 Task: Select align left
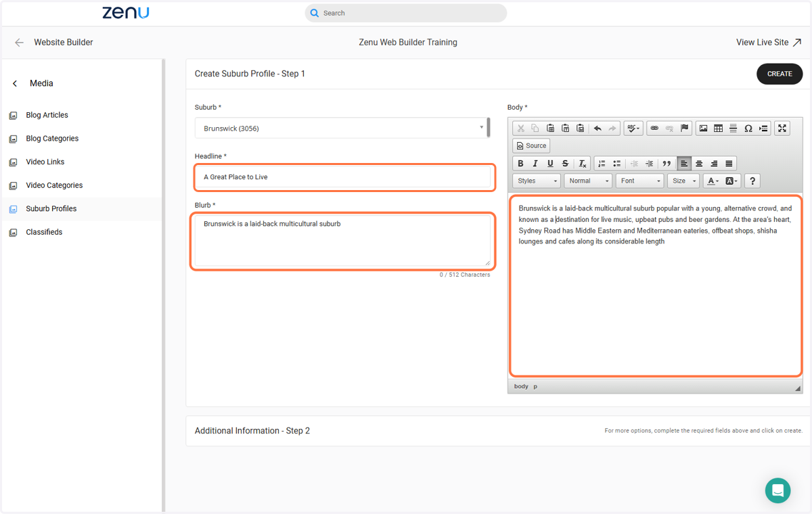click(x=684, y=164)
